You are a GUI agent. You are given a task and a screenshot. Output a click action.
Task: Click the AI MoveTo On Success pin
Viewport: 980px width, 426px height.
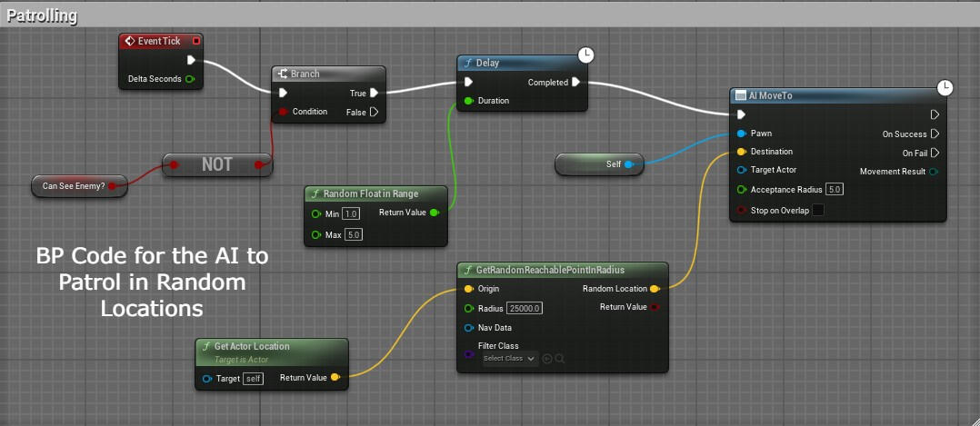click(x=935, y=134)
